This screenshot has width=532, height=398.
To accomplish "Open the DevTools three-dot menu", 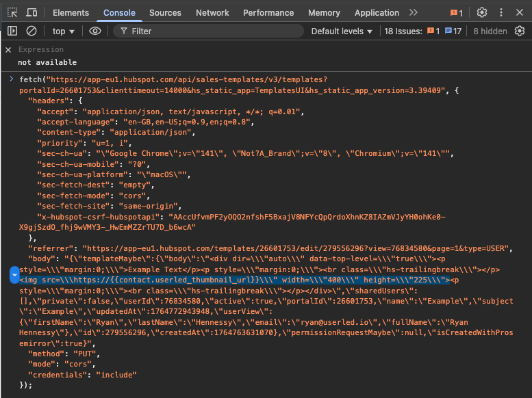I will 501,12.
